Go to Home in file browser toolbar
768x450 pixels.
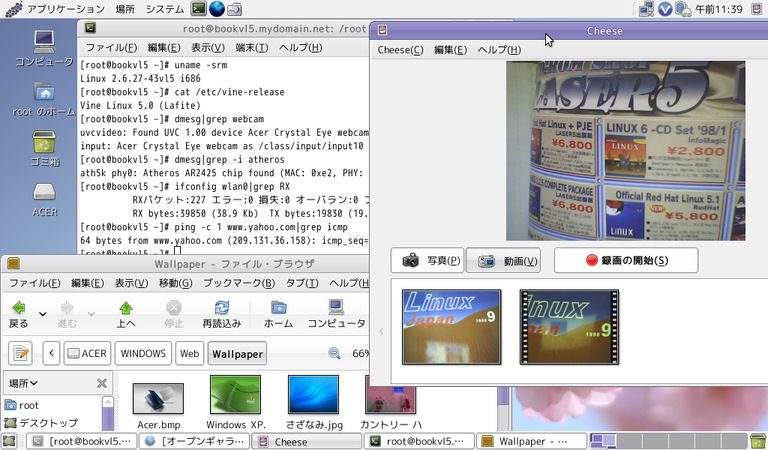278,314
